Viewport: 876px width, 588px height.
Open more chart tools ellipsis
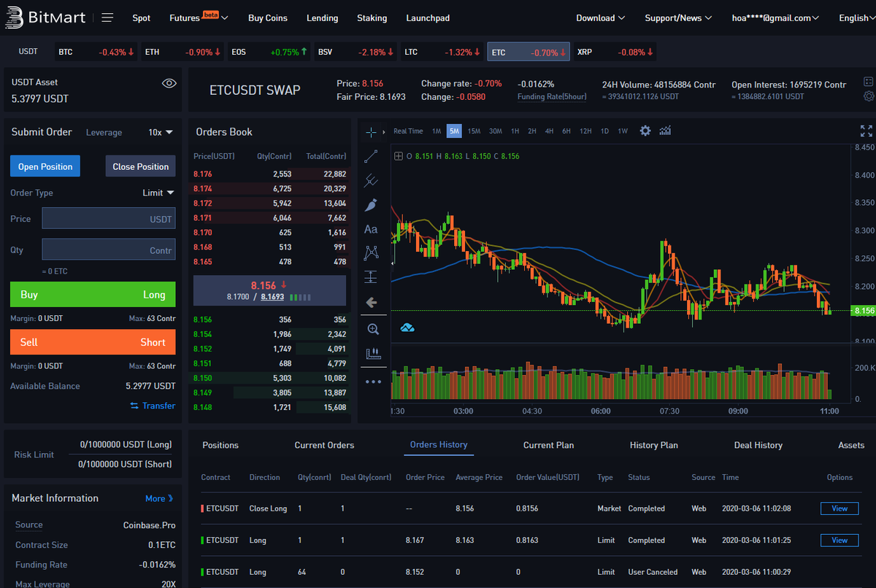pos(373,381)
